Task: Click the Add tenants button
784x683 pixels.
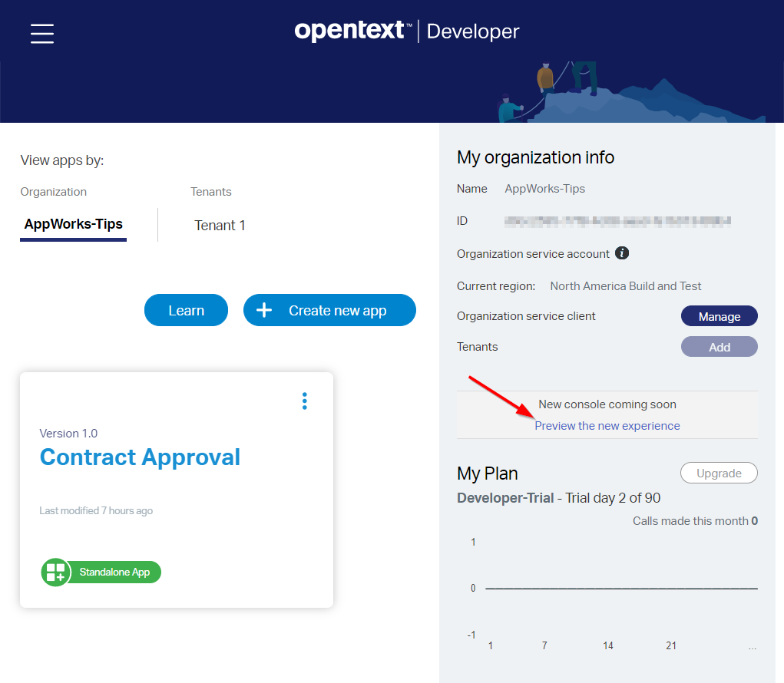Action: point(719,347)
